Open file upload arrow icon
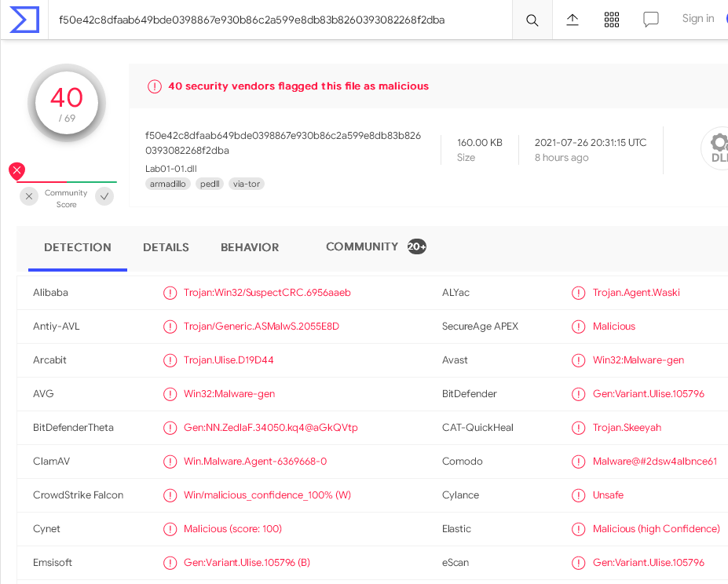This screenshot has height=584, width=728. point(573,20)
